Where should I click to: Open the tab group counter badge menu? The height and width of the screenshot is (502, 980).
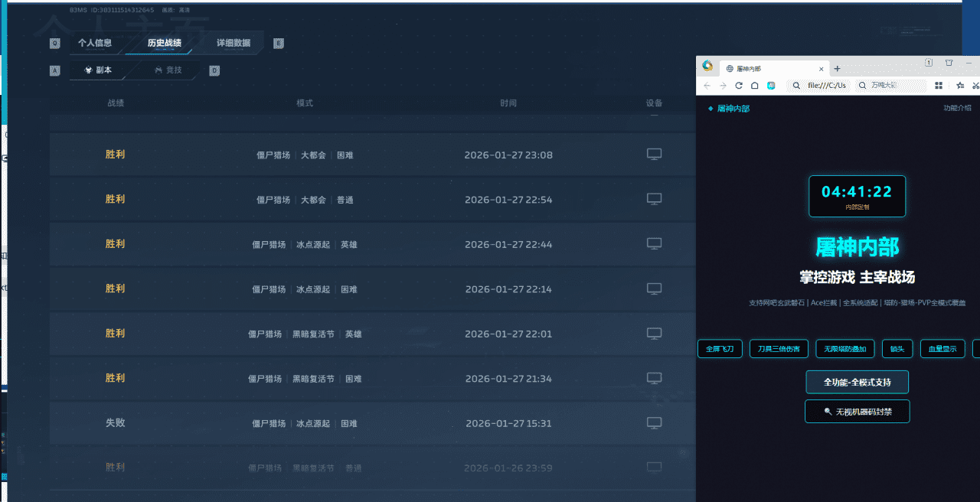[927, 61]
